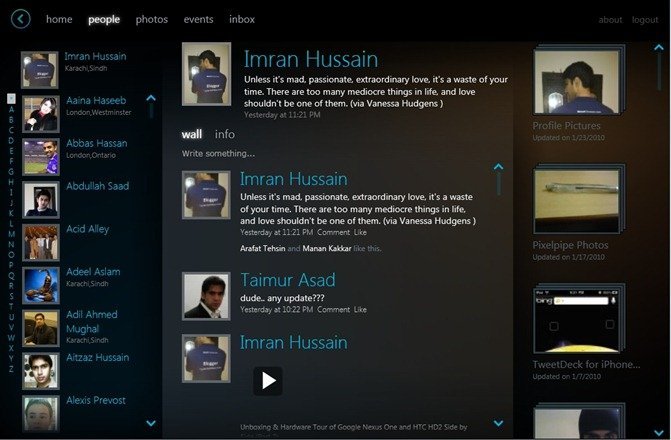Viewport: 671px width, 440px height.
Task: Go to the home section
Action: point(59,19)
